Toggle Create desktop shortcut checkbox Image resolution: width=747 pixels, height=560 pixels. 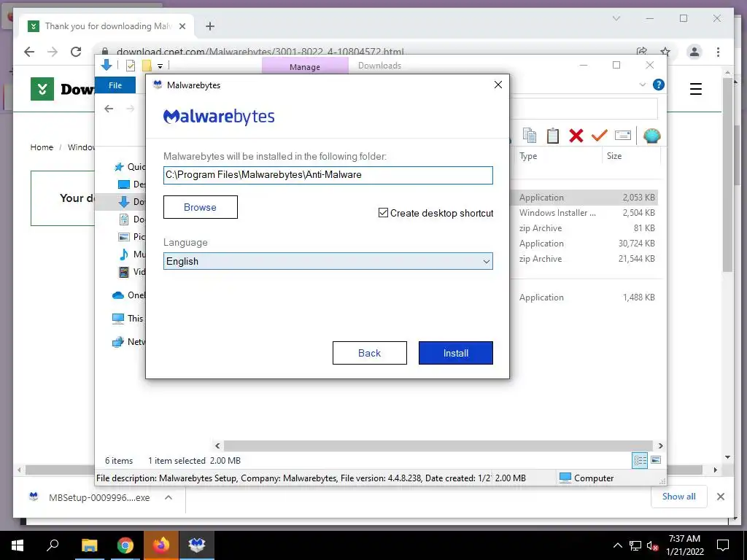[383, 213]
